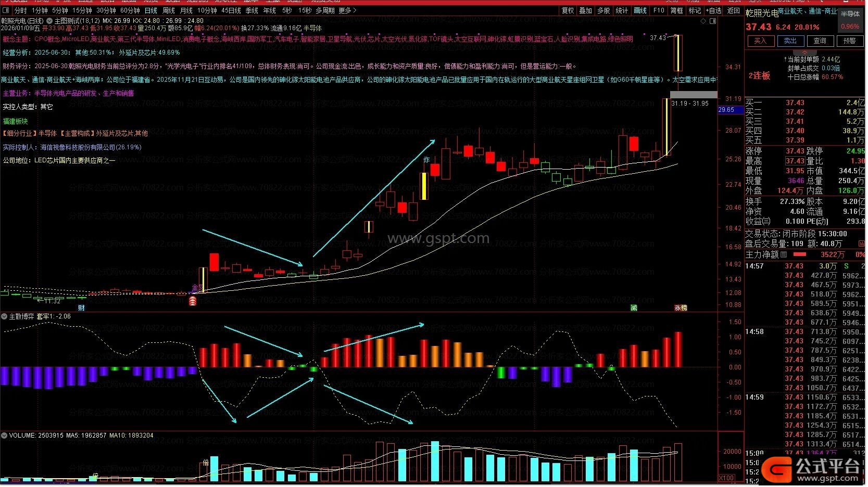Add stock via +自选 button
The height and width of the screenshot is (487, 868).
[713, 10]
